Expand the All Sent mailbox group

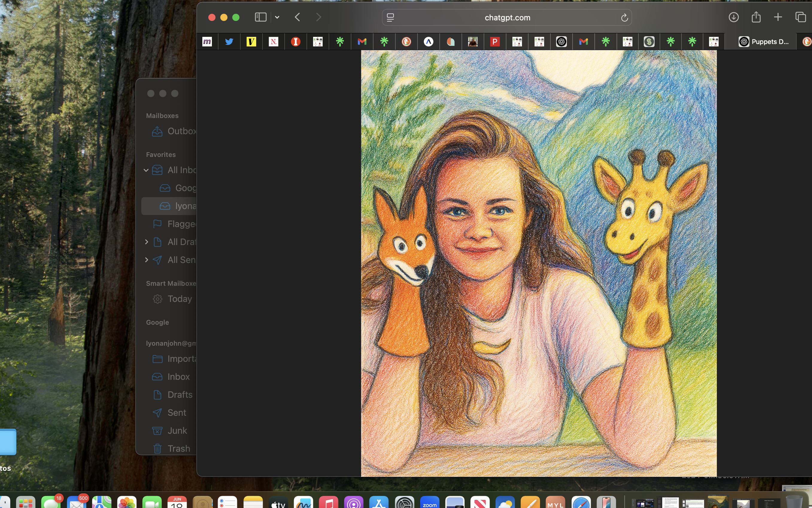pyautogui.click(x=146, y=260)
